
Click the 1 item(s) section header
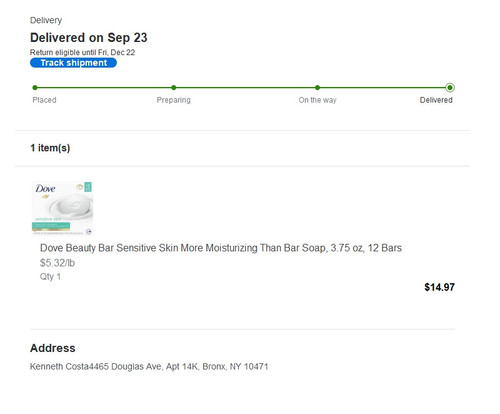(50, 148)
